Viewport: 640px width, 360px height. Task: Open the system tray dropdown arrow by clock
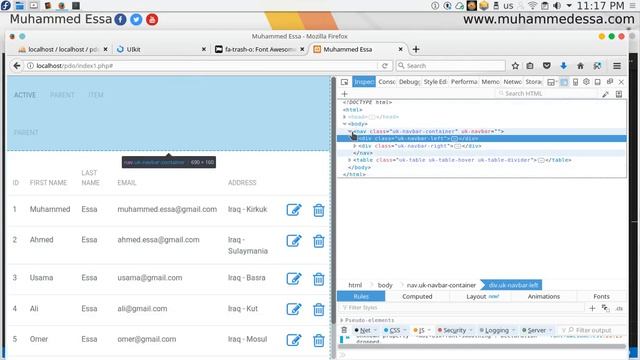tap(569, 6)
